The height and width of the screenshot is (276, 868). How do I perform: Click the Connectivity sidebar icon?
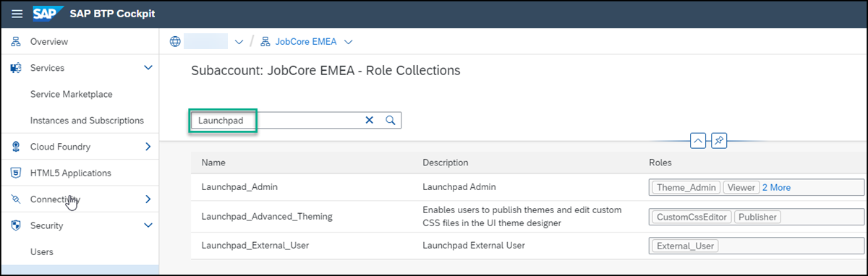click(x=16, y=199)
